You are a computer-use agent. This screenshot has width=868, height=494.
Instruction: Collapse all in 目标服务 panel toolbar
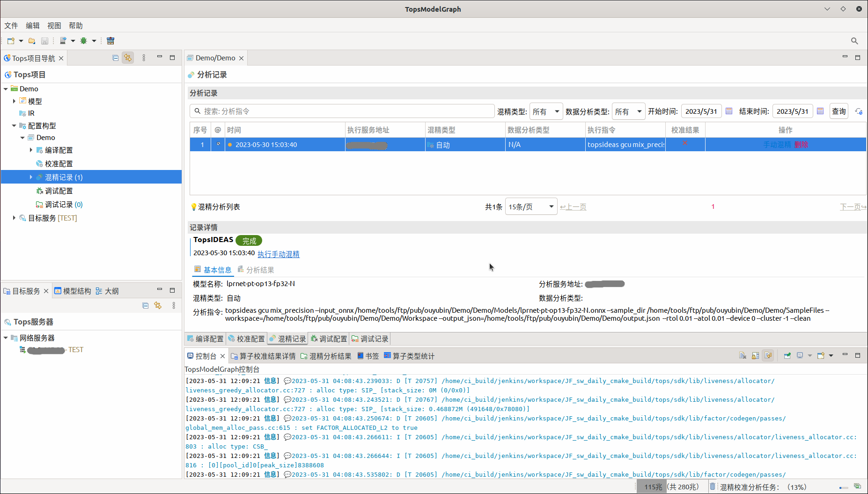(x=146, y=305)
